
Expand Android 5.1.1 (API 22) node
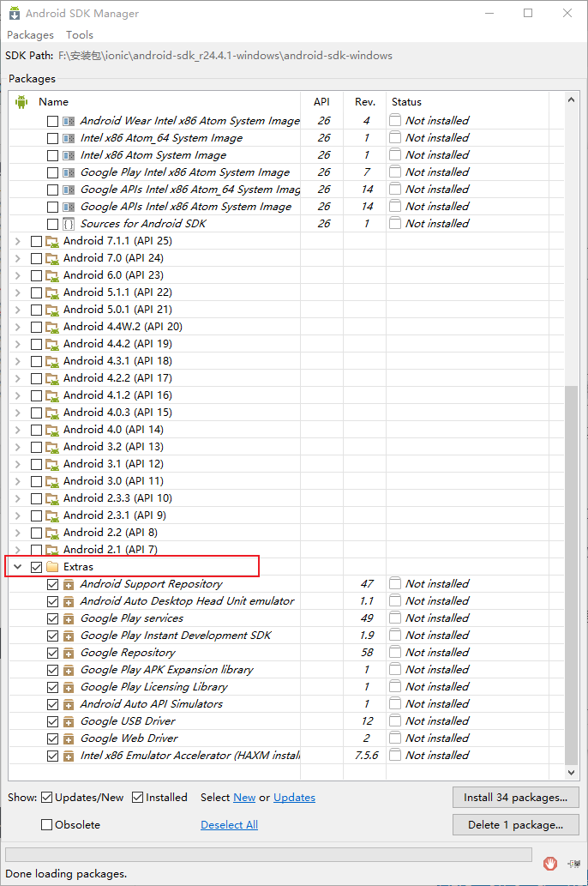17,292
